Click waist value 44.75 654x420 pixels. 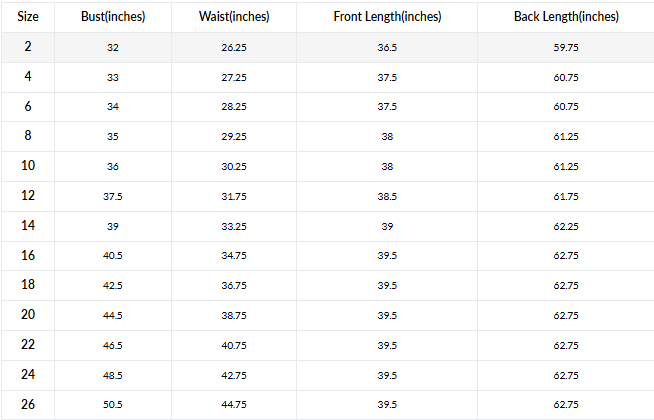pyautogui.click(x=235, y=405)
